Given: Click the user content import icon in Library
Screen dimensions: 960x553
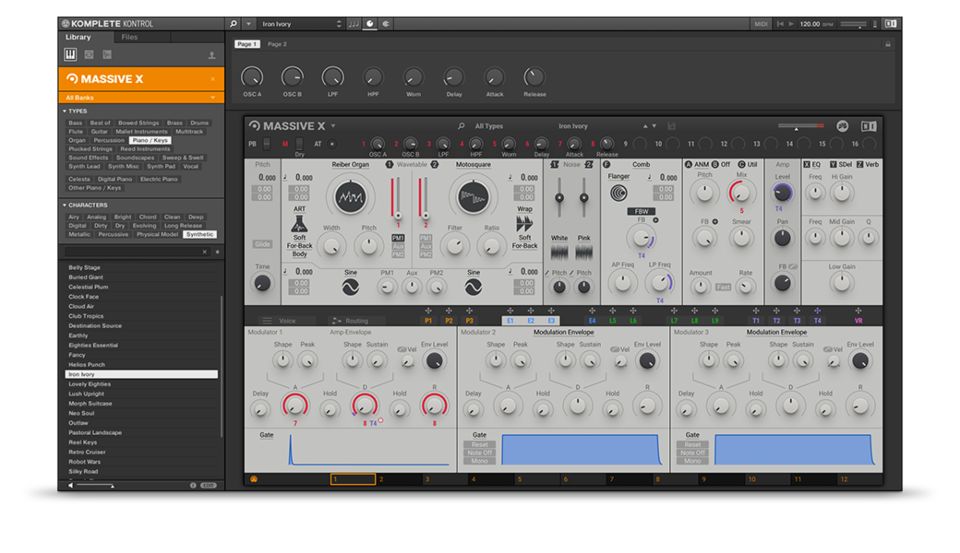Looking at the screenshot, I should pyautogui.click(x=211, y=55).
